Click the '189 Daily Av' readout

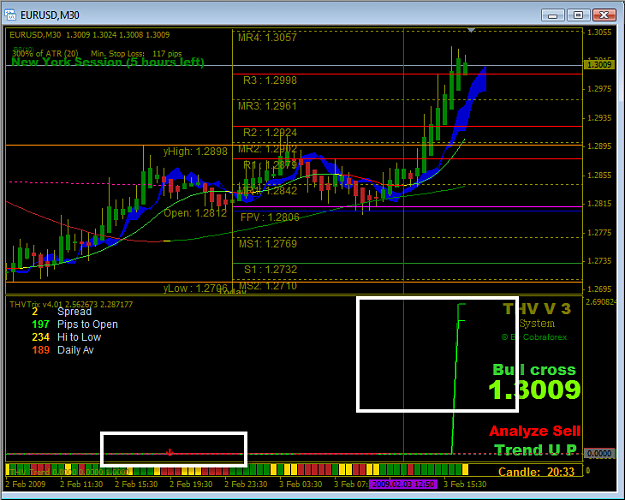[x=63, y=350]
